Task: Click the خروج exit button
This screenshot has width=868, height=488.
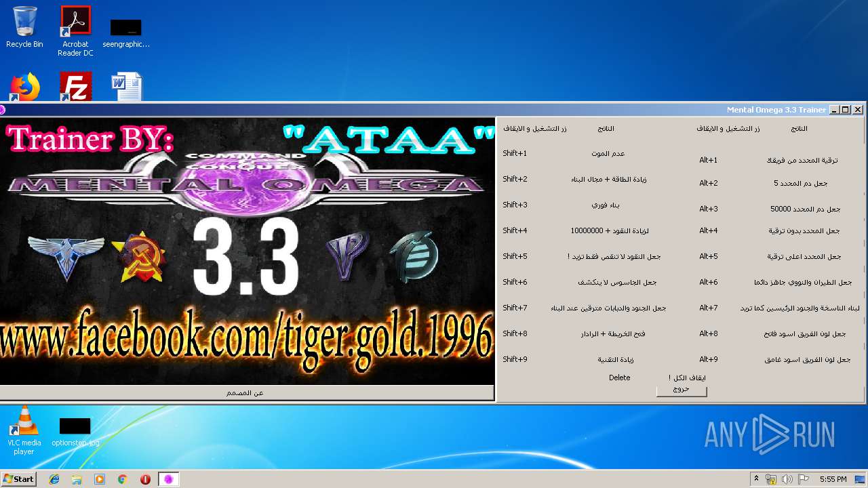Action: tap(682, 390)
